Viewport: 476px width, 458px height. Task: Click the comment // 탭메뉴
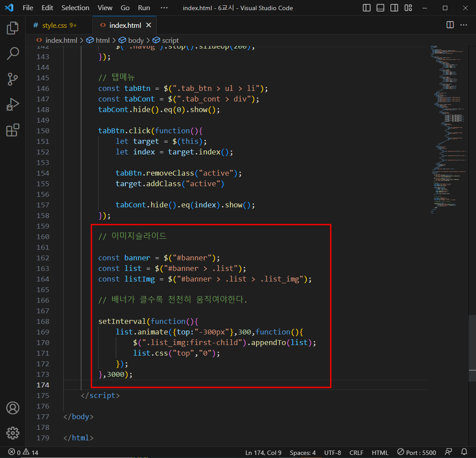[117, 77]
